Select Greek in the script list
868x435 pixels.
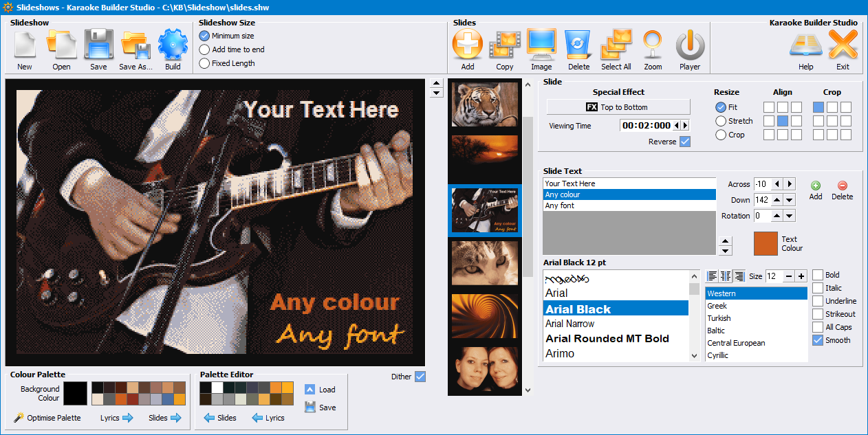[717, 306]
